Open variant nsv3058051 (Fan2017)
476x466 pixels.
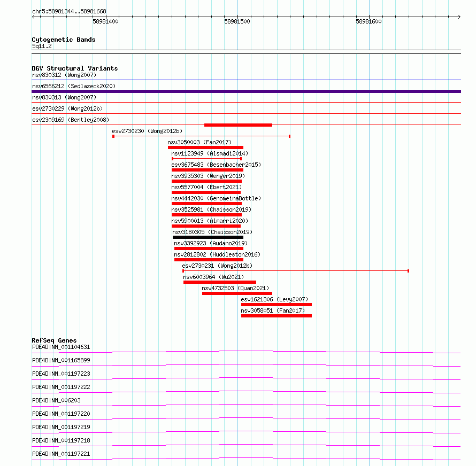pyautogui.click(x=273, y=310)
